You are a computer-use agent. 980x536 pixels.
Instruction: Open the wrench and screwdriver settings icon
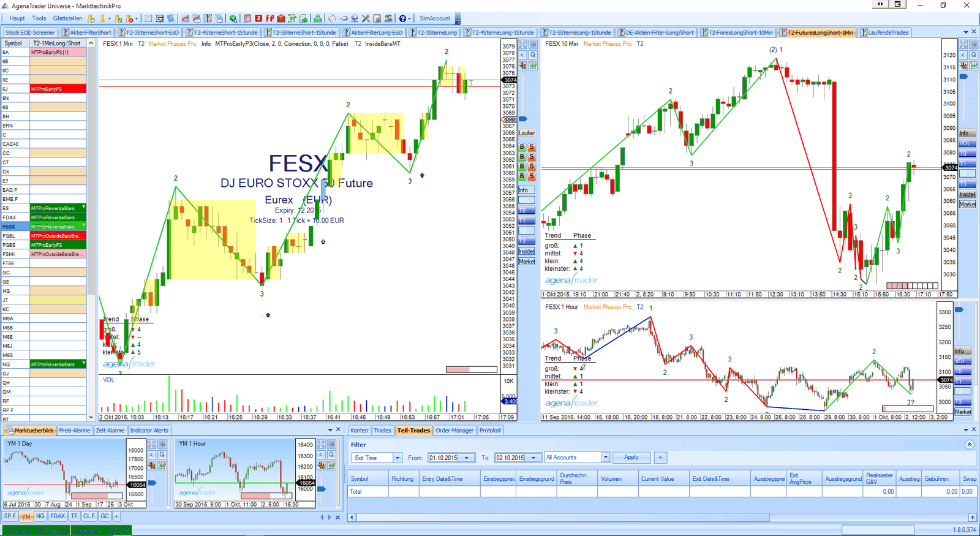coord(366,18)
